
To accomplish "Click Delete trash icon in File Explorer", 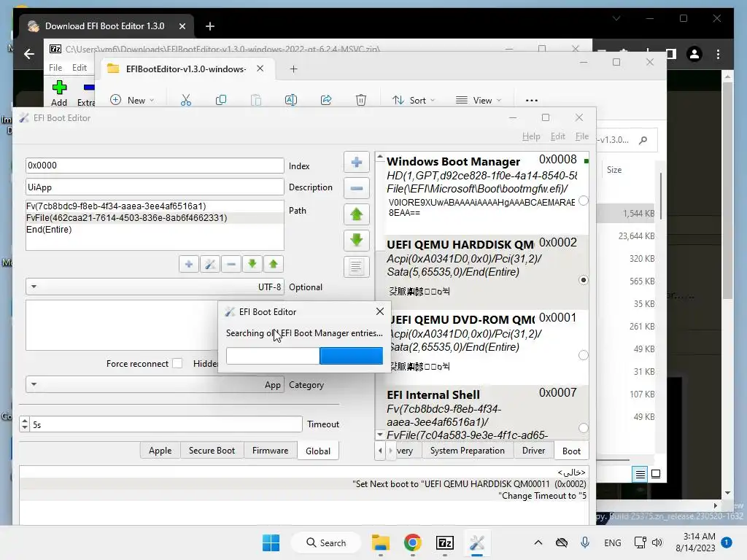I will coord(361,100).
